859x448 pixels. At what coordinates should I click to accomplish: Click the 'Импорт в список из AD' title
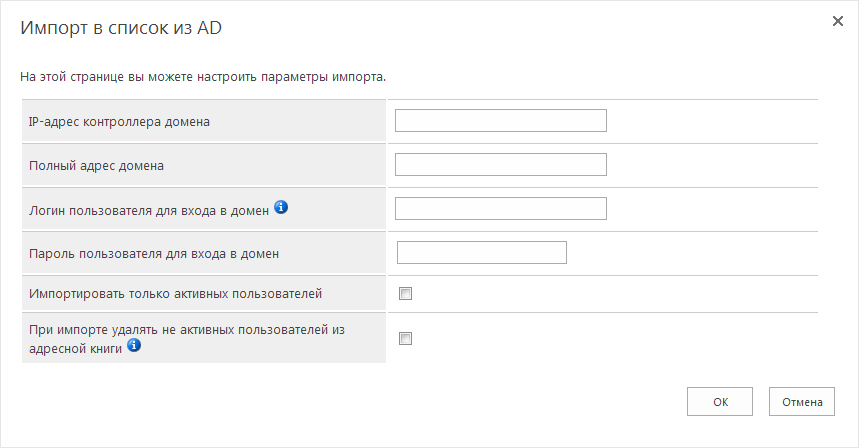coord(121,28)
